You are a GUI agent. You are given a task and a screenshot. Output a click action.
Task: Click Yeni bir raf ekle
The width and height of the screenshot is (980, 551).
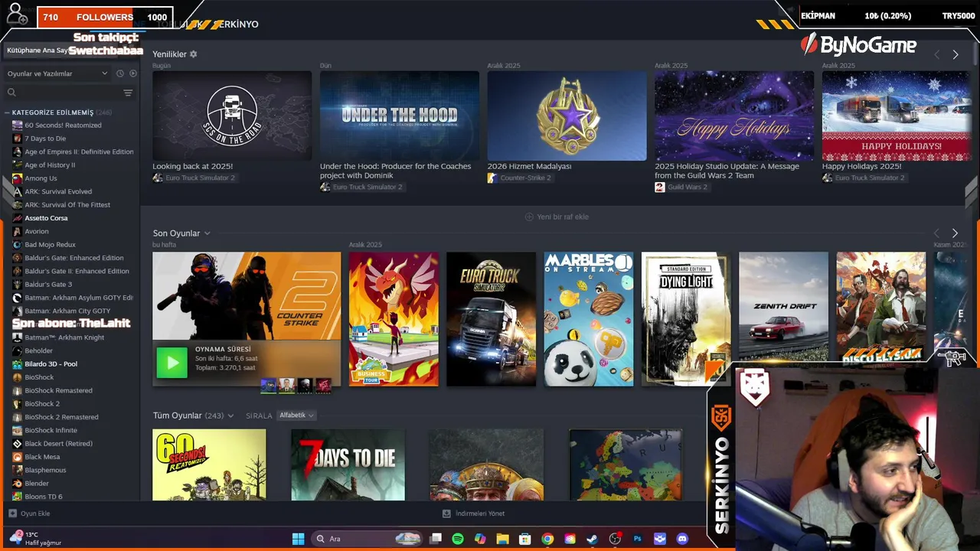pyautogui.click(x=557, y=217)
